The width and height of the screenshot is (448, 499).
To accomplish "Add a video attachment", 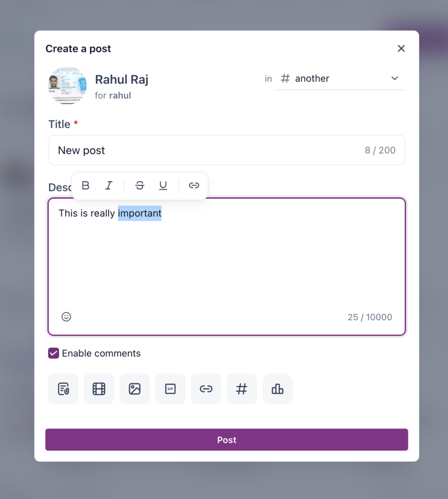I will click(x=99, y=389).
